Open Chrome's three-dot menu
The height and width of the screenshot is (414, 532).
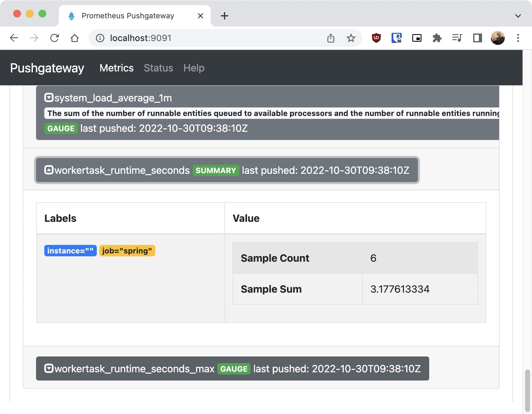(x=518, y=38)
